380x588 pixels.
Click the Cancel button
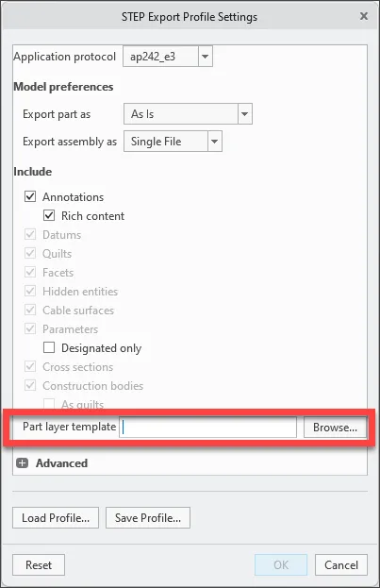coord(341,564)
